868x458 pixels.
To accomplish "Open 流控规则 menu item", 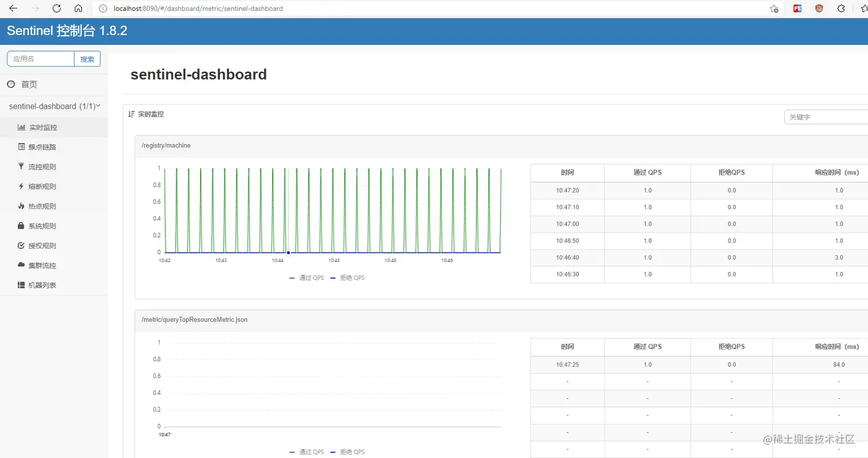I will (42, 167).
